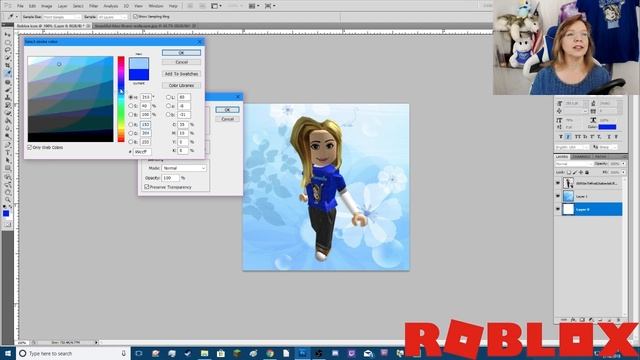
Task: Click the lock transparent pixels icon
Action: (569, 172)
